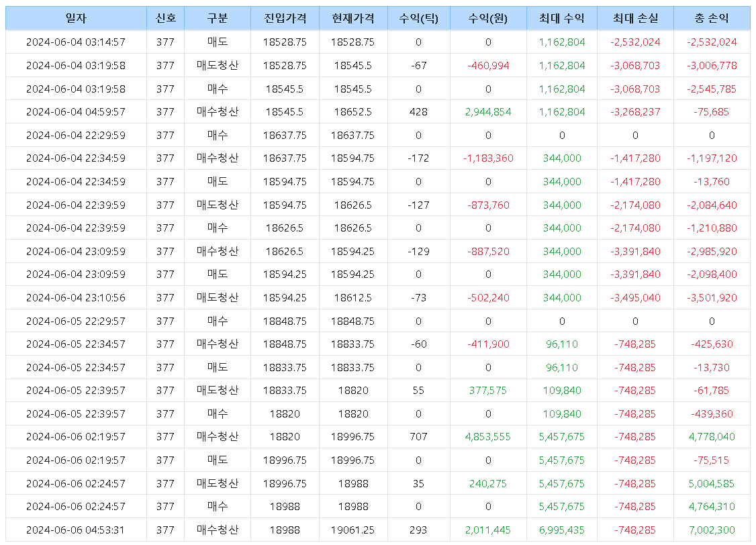756x545 pixels.
Task: Click the current price cell 18652.5
Action: tap(352, 112)
